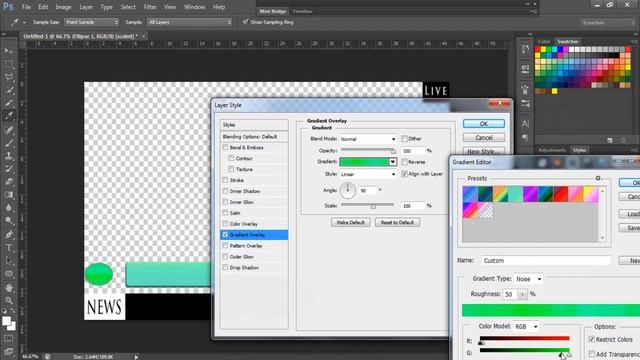Click Cancel in Layer Style dialog

(x=484, y=138)
